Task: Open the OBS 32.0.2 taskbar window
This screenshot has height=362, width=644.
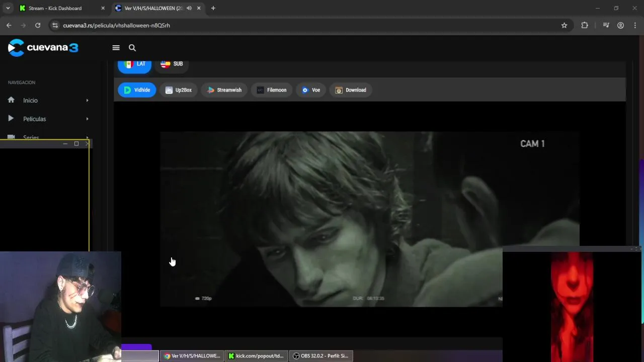Action: pos(321,356)
